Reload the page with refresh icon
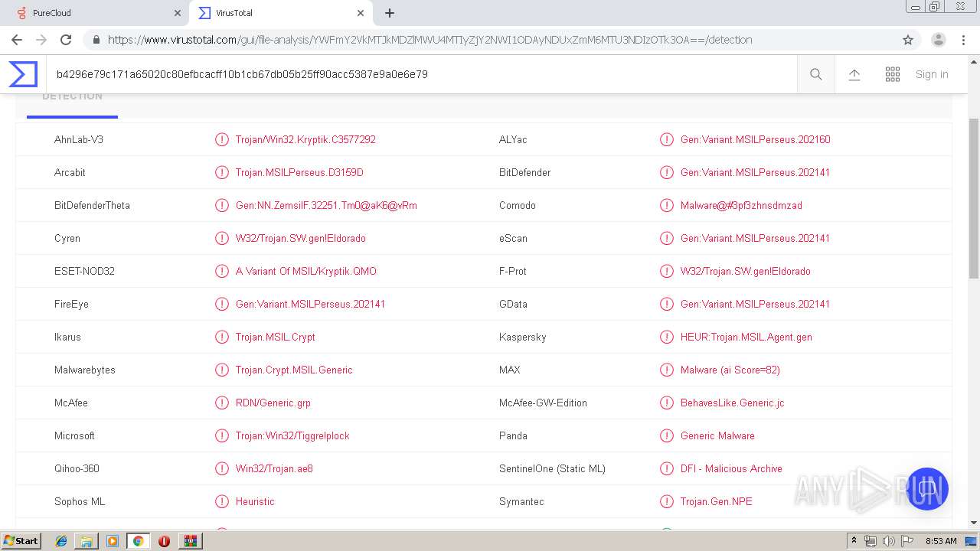 [x=66, y=40]
